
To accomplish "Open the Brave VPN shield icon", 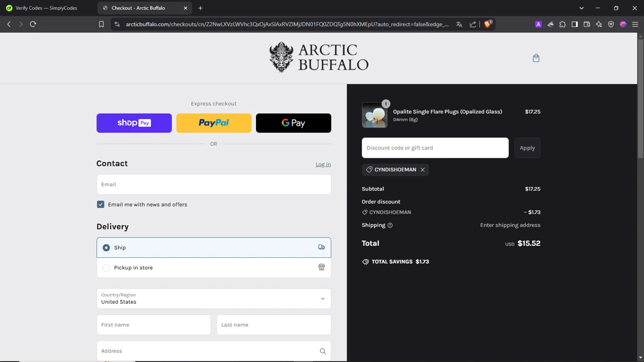I will coord(611,24).
